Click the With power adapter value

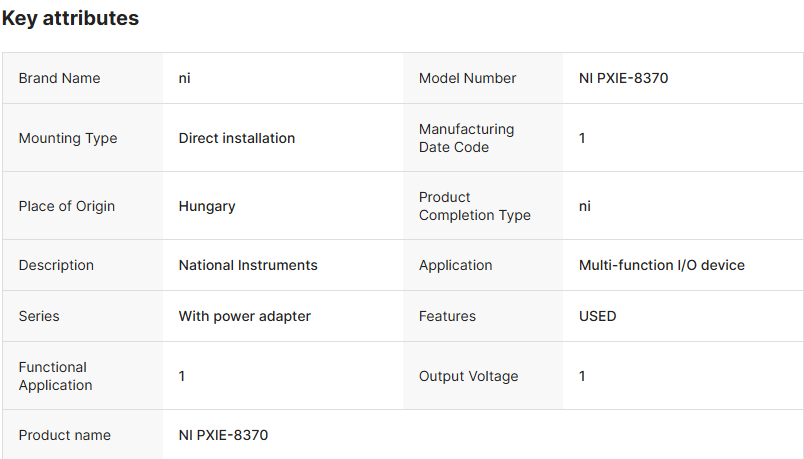[245, 316]
